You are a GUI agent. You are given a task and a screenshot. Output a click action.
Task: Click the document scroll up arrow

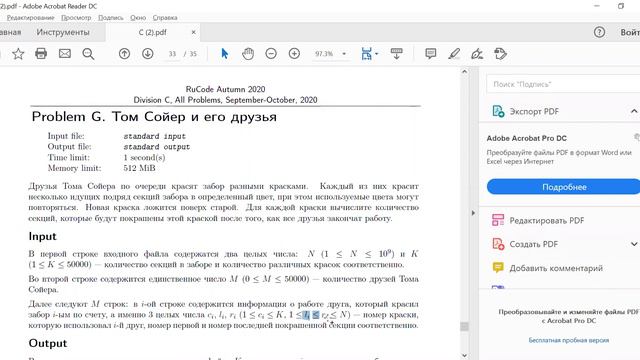tap(464, 72)
